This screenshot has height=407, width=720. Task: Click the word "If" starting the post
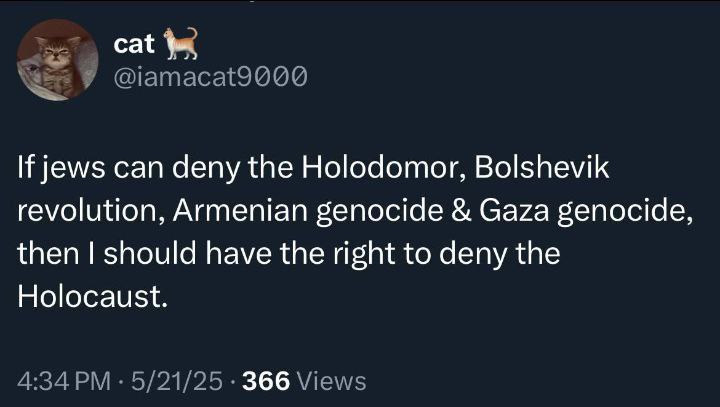tap(24, 167)
